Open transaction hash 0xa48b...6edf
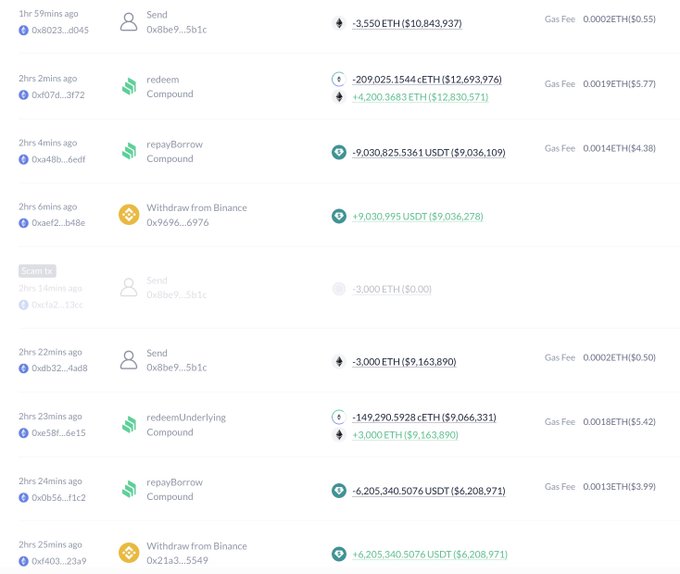This screenshot has height=574, width=680. (x=59, y=159)
